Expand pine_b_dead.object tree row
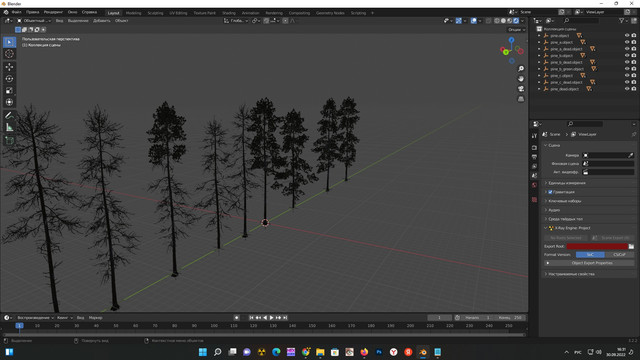This screenshot has height=360, width=640. point(539,62)
